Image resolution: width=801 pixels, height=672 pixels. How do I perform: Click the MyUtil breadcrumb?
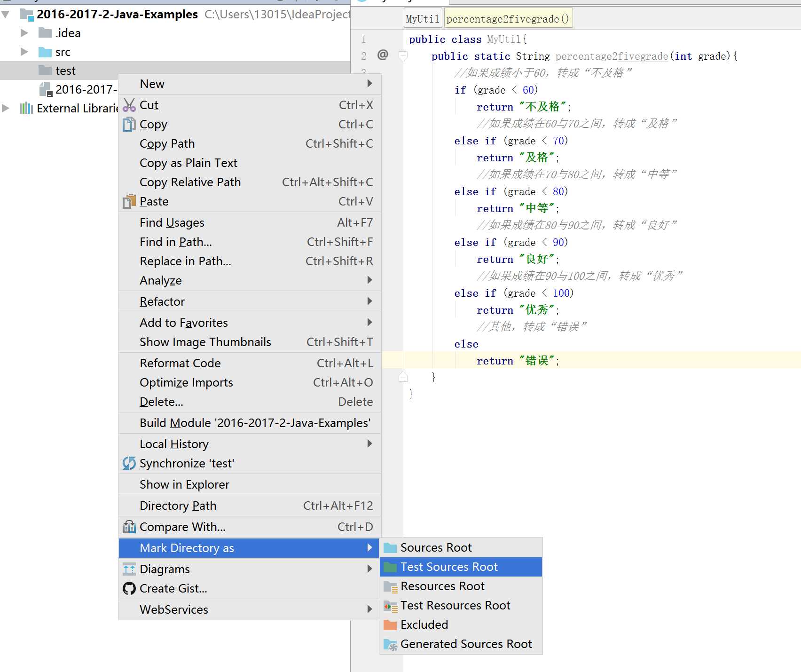click(423, 19)
